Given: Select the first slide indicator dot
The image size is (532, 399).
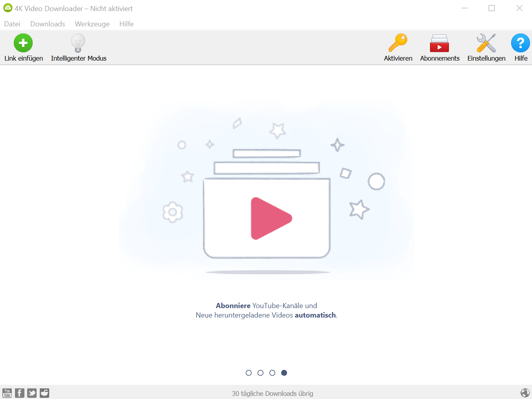Looking at the screenshot, I should (248, 373).
